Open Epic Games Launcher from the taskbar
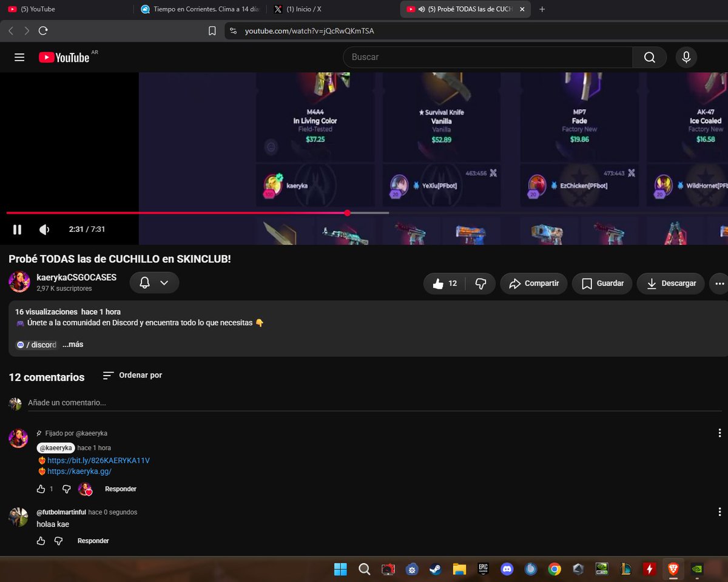Viewport: 728px width, 582px height. 484,569
